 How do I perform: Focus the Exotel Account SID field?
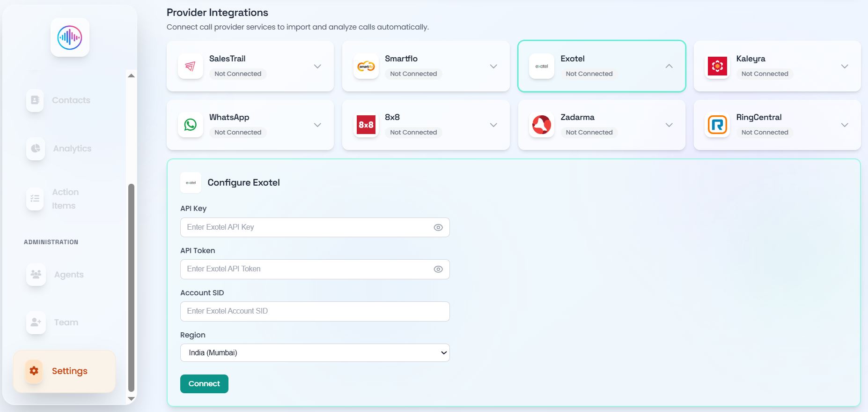point(315,311)
